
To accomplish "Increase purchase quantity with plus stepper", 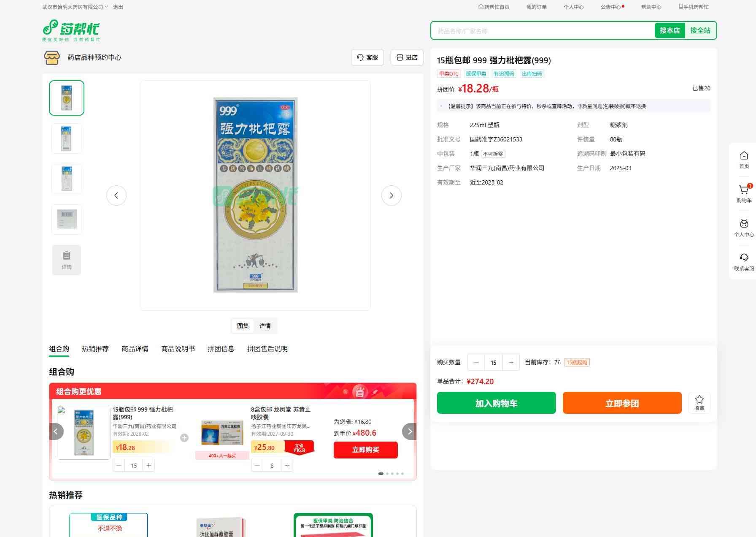I will point(511,362).
